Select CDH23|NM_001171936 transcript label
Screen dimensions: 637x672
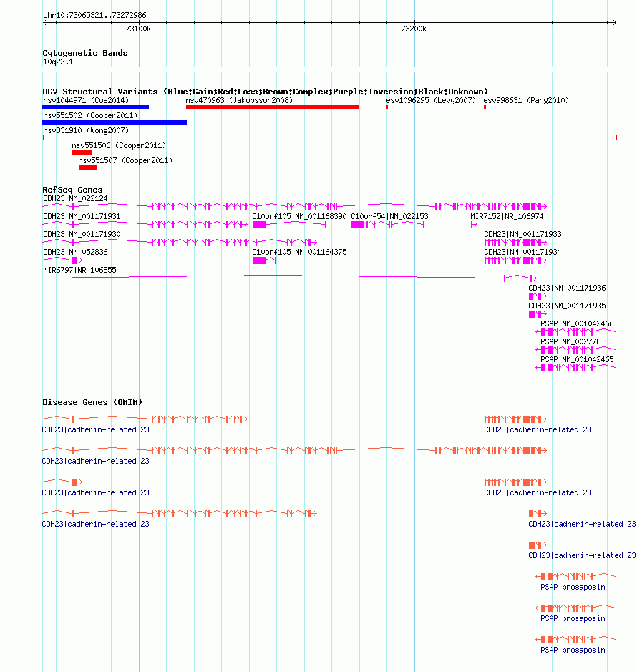point(567,288)
